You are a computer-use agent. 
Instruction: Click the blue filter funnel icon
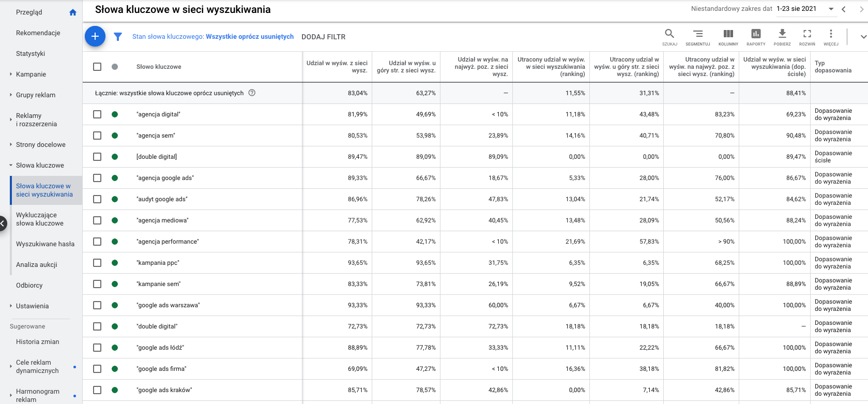click(118, 37)
